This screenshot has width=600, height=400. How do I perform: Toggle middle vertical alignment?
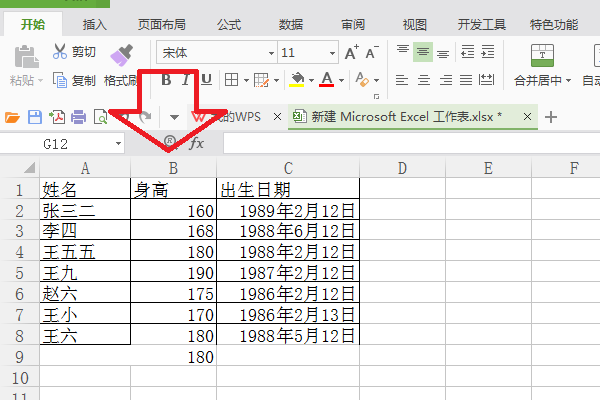[x=423, y=52]
